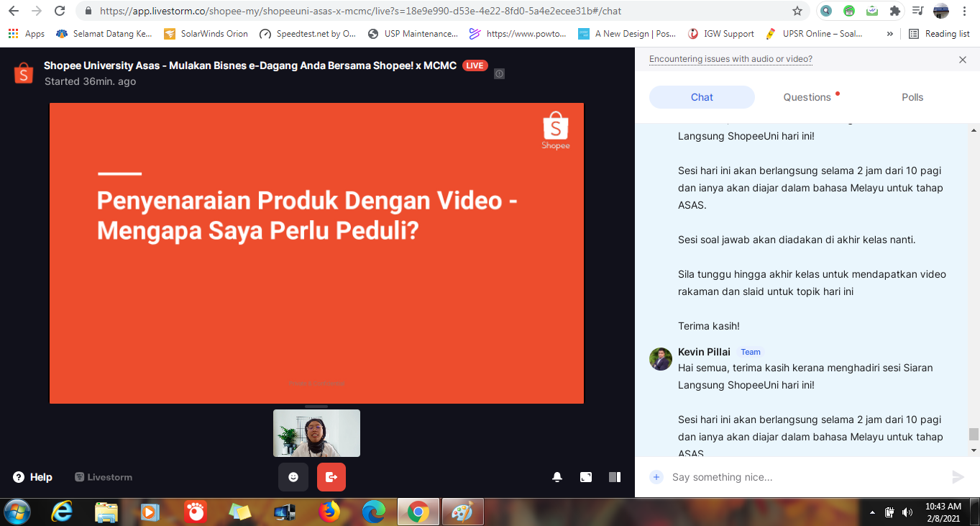
Task: Click the chat scrollbar down arrow
Action: (x=974, y=450)
